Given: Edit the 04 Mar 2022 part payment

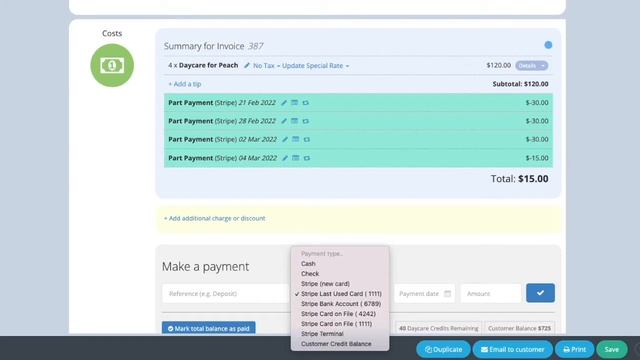Looking at the screenshot, I should click(285, 158).
